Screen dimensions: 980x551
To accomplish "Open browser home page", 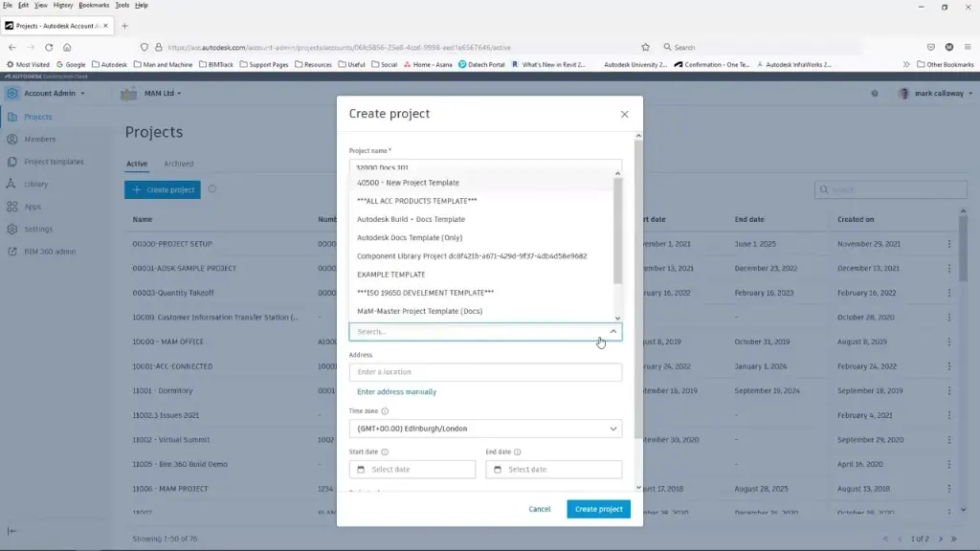I will (x=67, y=48).
